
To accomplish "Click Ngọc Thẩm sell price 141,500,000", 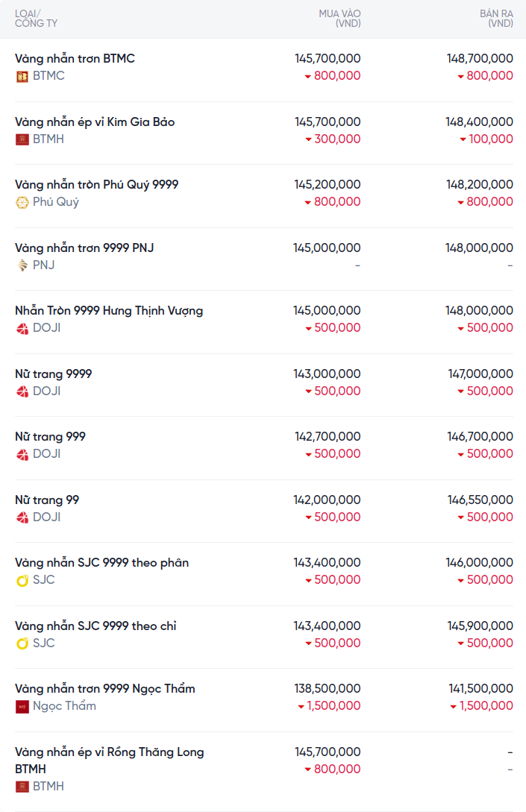I will (x=480, y=688).
